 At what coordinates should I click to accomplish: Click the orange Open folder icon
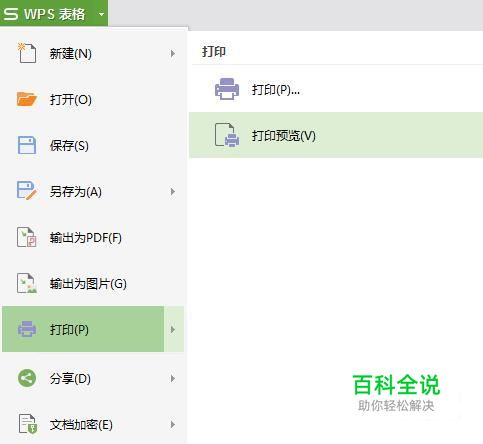(27, 99)
